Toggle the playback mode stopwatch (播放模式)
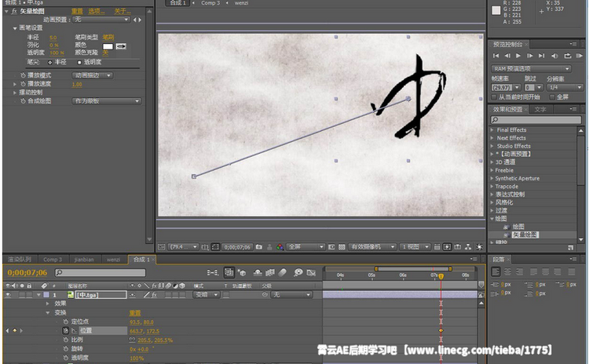This screenshot has width=589, height=364. 24,75
